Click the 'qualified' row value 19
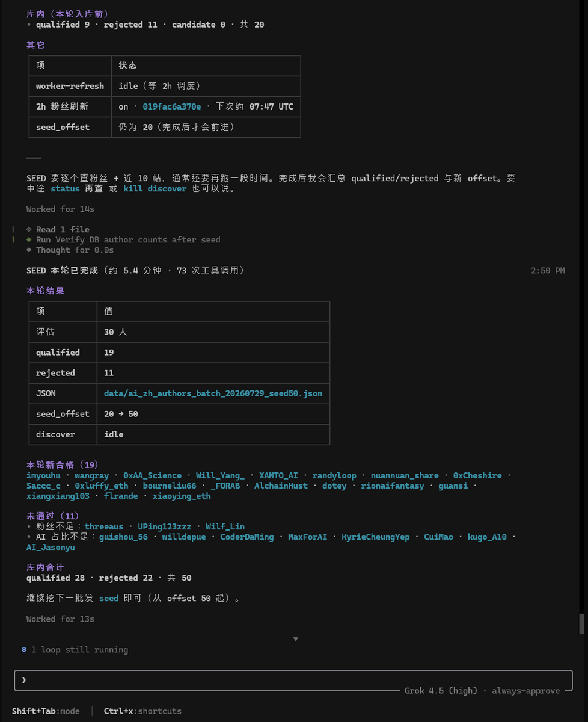 [109, 353]
